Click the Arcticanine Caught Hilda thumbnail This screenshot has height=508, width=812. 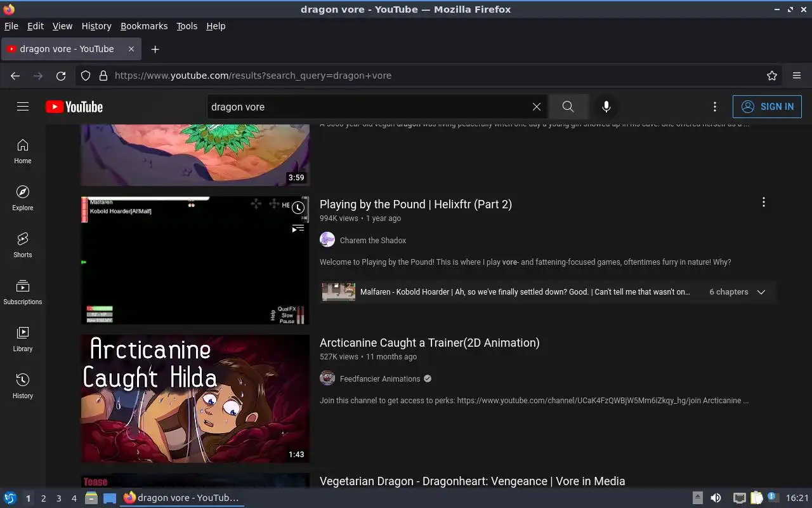tap(195, 398)
